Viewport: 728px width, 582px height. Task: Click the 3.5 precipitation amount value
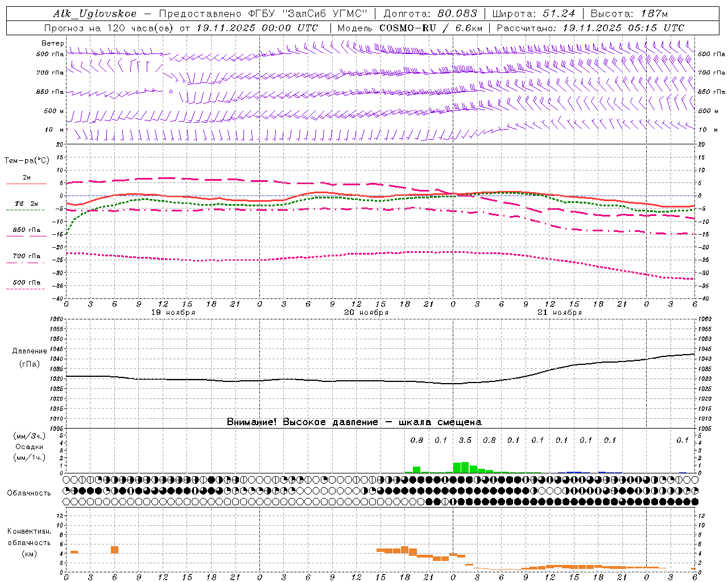coord(465,440)
